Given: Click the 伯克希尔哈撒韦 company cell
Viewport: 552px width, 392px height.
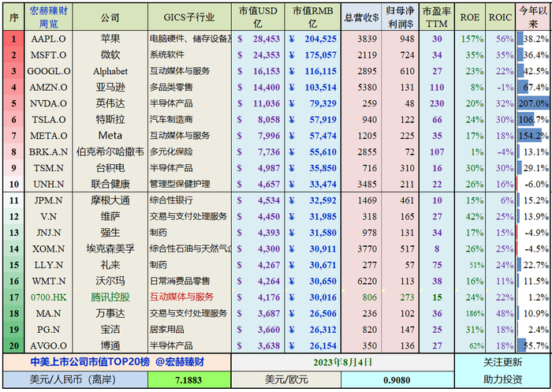Looking at the screenshot, I should (x=110, y=152).
